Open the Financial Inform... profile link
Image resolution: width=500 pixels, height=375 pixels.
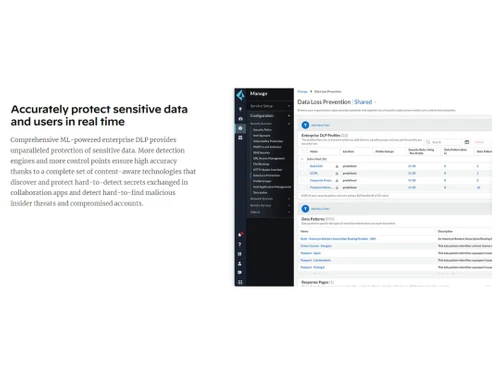point(321,188)
